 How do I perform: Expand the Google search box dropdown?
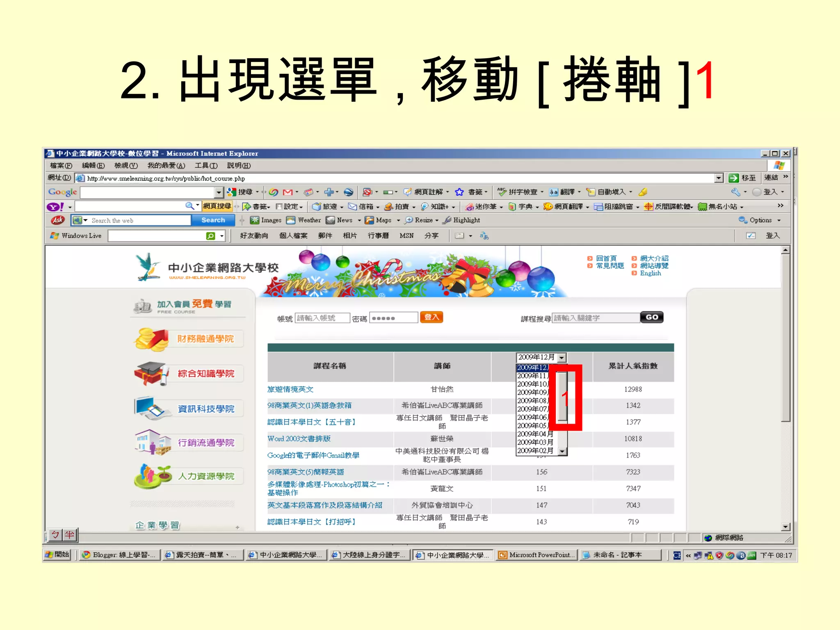point(219,192)
